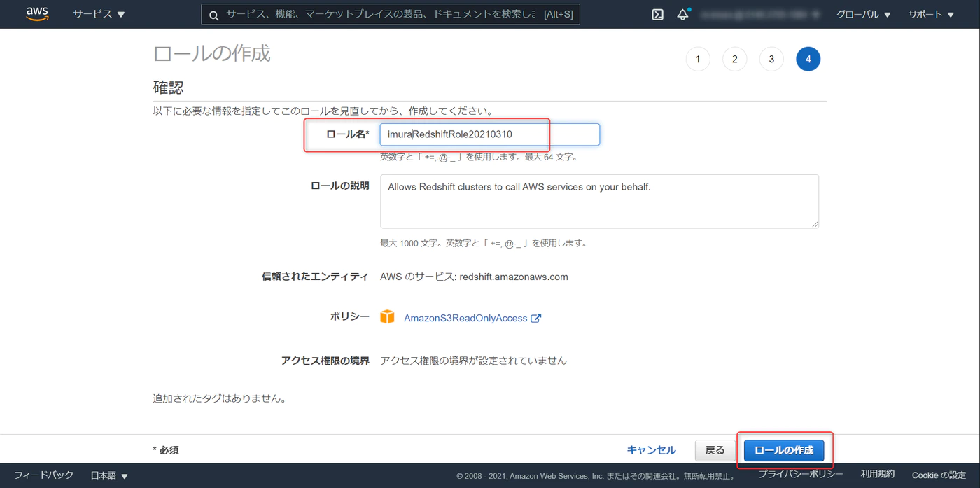Click the * 必須 note
Viewport: 980px width, 488px height.
click(x=166, y=450)
